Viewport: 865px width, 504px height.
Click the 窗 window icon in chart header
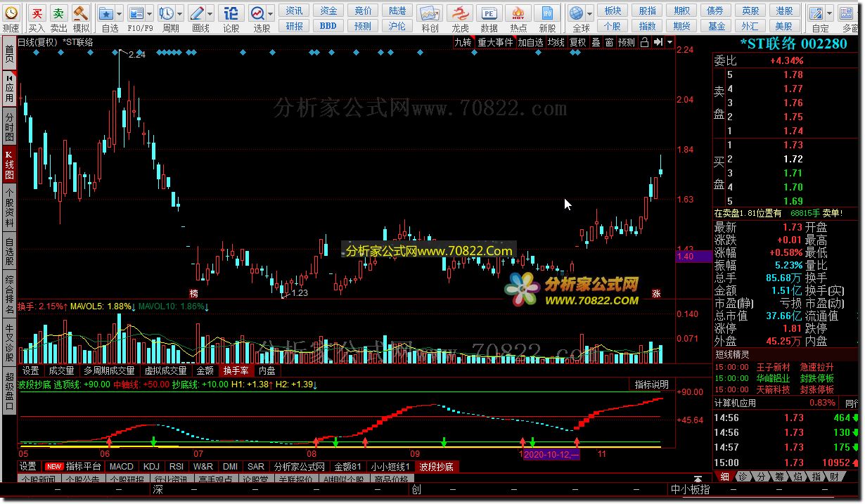point(609,42)
